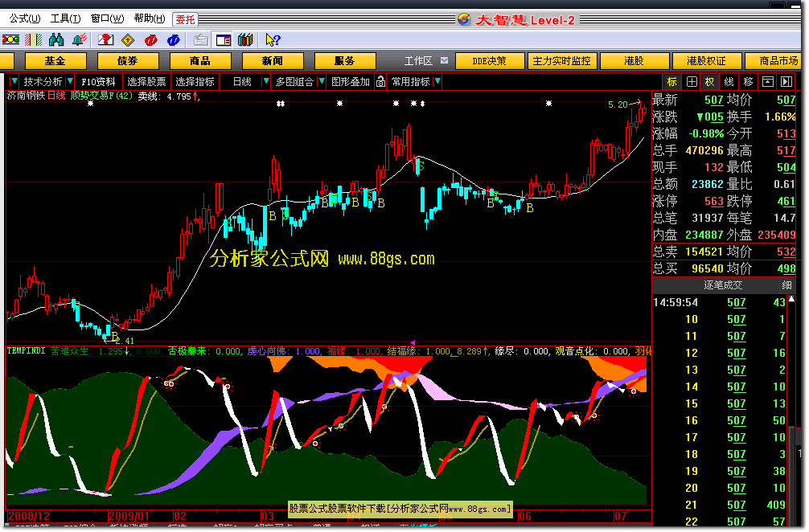Click the clipboard toolbar icon

pyautogui.click(x=201, y=39)
